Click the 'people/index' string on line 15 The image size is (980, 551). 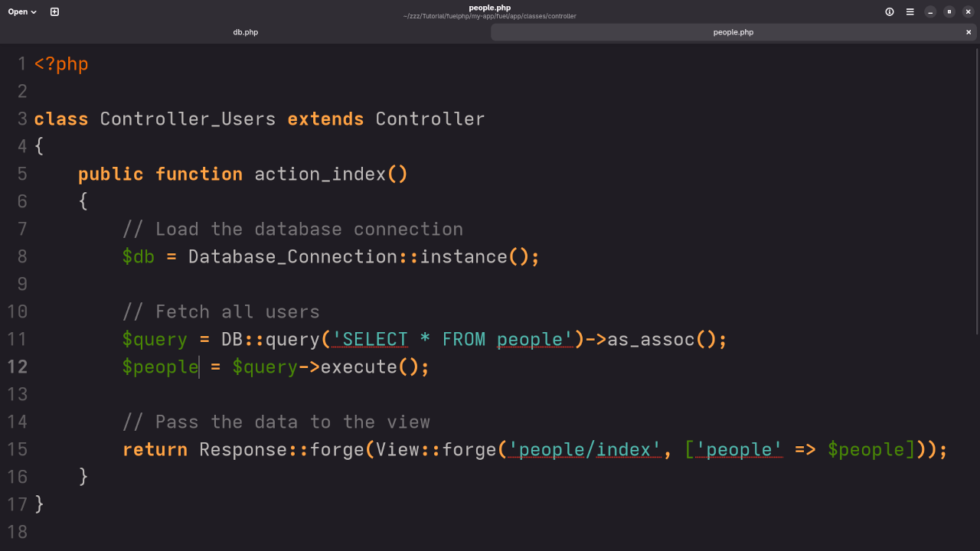[585, 449]
